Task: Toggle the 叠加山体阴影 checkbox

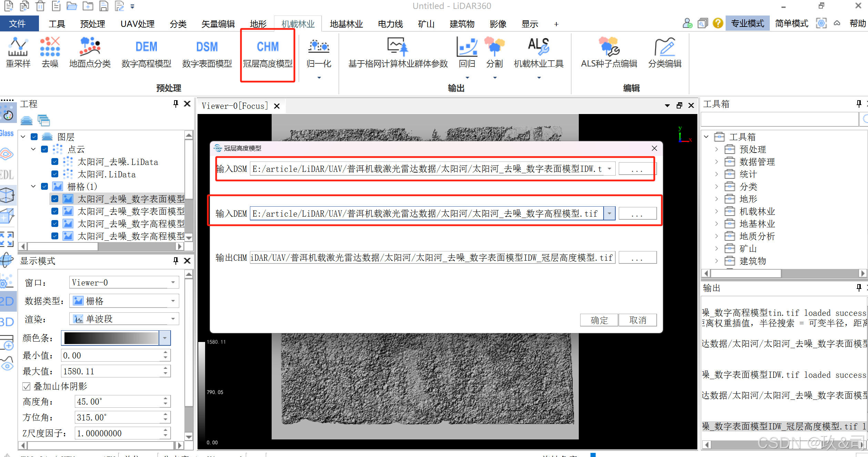Action: point(27,386)
